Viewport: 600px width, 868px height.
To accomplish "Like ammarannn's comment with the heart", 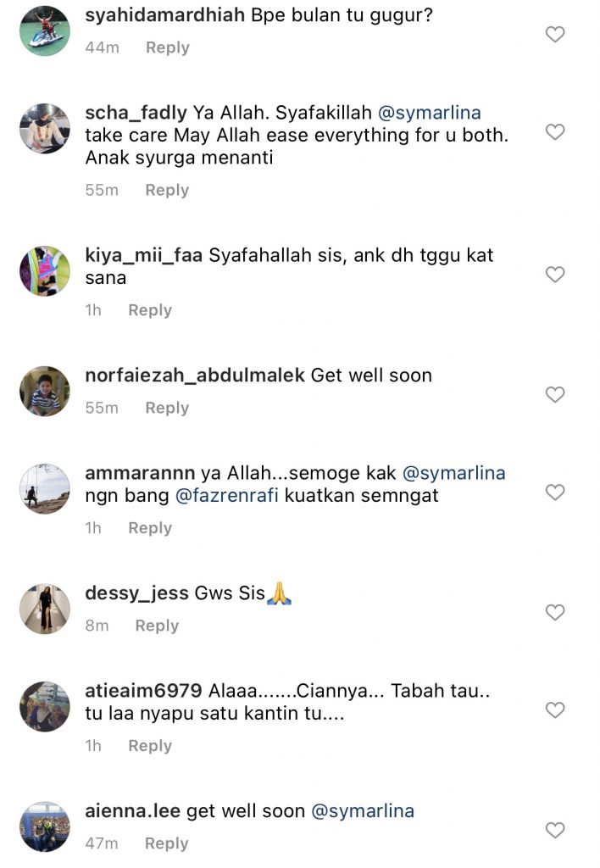I will (554, 492).
